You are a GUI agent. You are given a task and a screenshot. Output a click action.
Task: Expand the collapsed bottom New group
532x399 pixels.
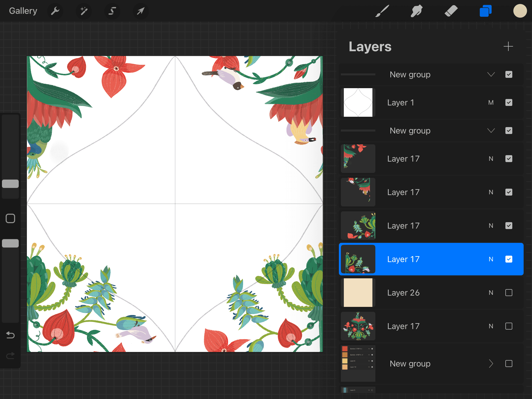[x=491, y=364]
